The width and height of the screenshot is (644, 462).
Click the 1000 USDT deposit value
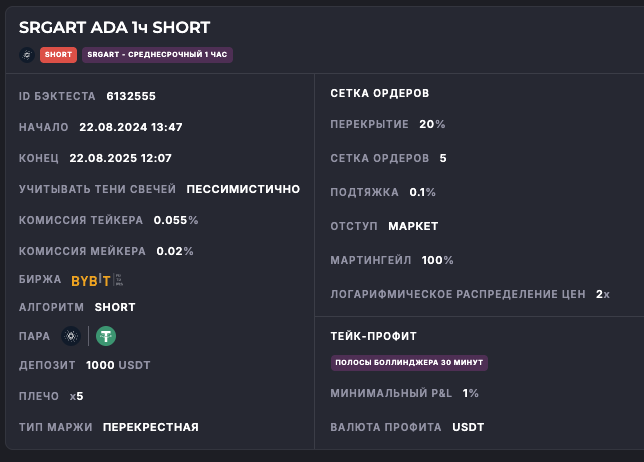118,365
